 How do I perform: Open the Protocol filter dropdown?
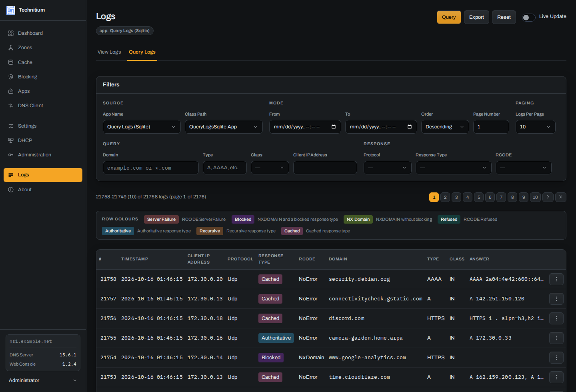click(x=387, y=168)
